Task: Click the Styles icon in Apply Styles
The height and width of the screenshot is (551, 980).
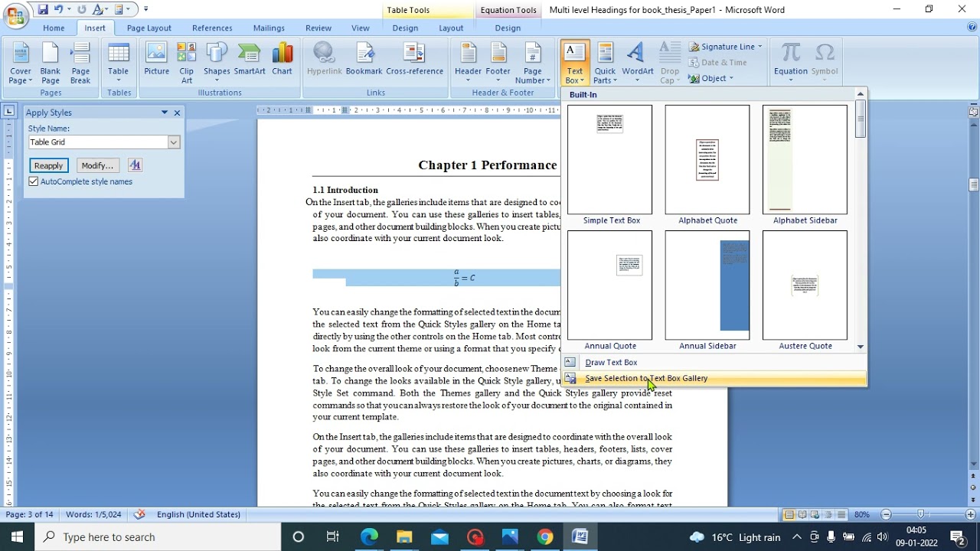Action: point(135,165)
